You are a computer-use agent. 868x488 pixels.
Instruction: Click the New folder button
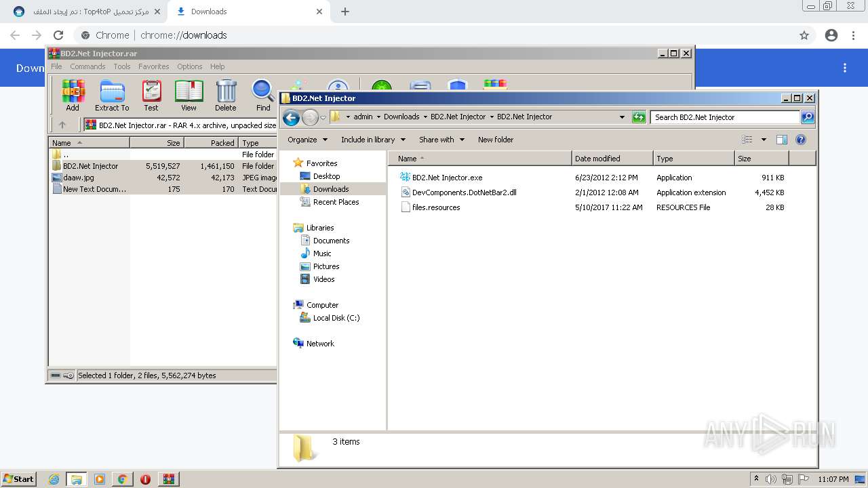(x=496, y=140)
